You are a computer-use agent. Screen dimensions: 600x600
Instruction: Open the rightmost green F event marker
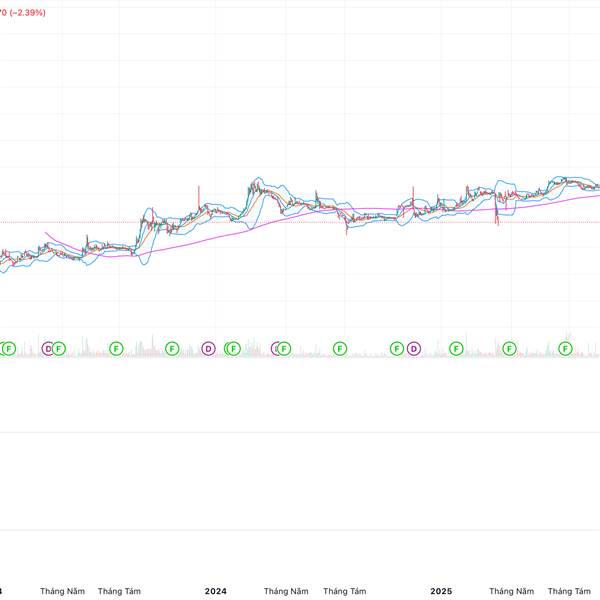(565, 348)
